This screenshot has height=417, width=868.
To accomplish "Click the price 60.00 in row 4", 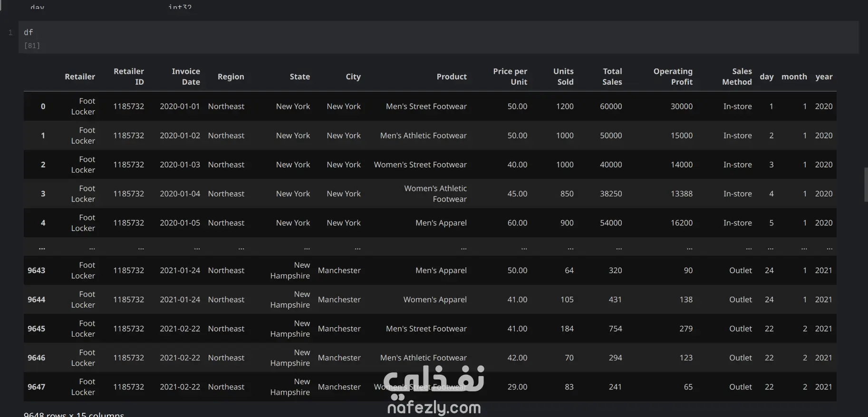I will [517, 223].
